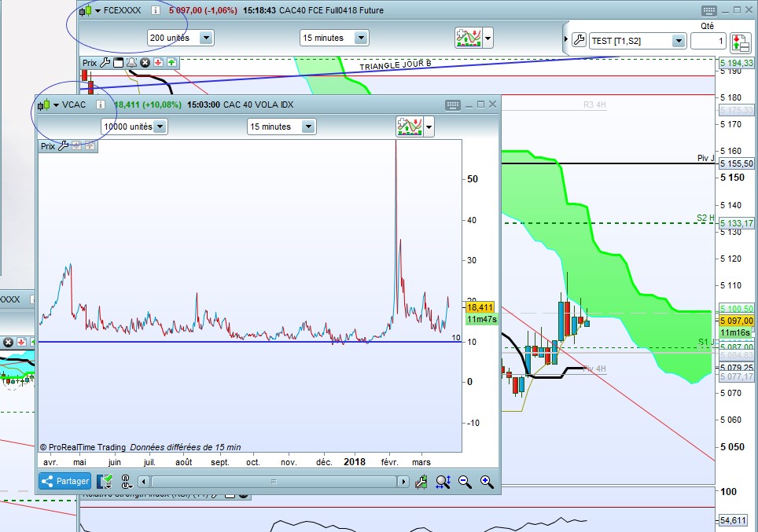The width and height of the screenshot is (758, 532).
Task: Click yellow 18,411 price label on VCAC axis
Action: 480,307
